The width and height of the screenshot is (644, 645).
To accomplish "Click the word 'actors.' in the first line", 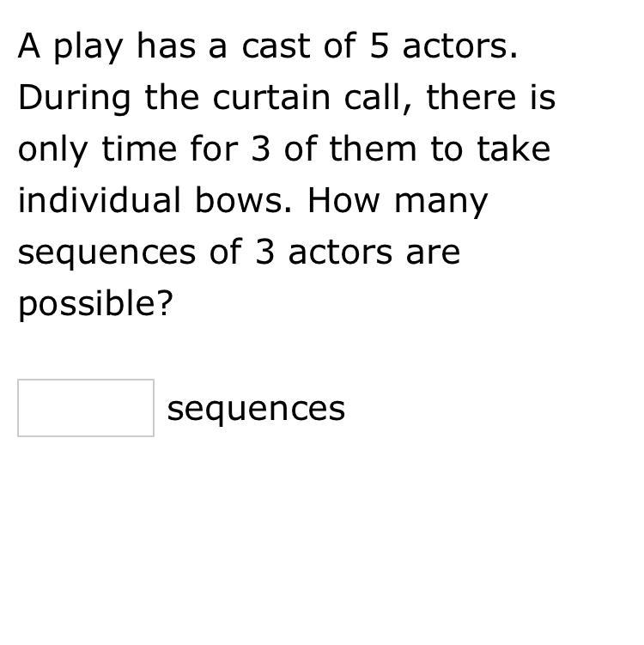I will point(460,47).
